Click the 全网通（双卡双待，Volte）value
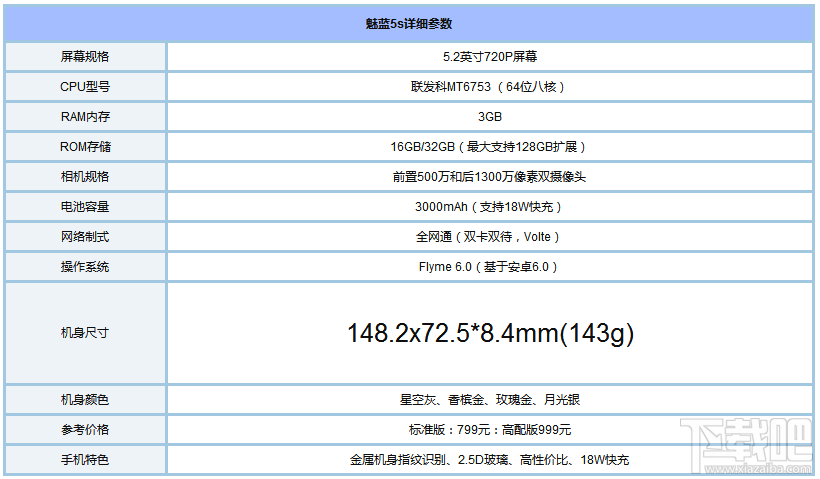 (x=490, y=236)
